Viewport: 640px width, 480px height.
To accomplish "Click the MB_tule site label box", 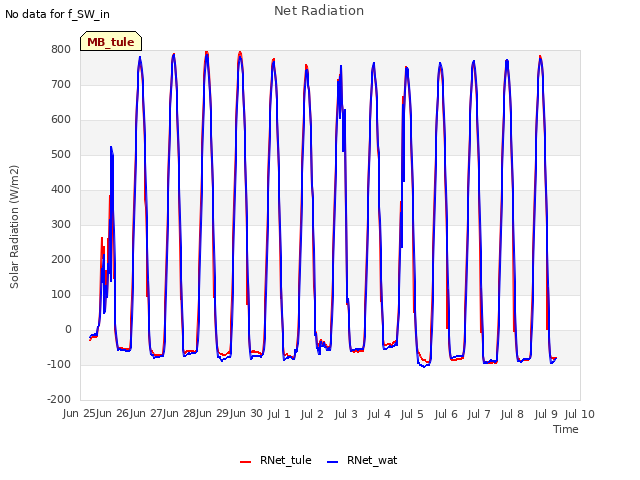I will pos(111,41).
